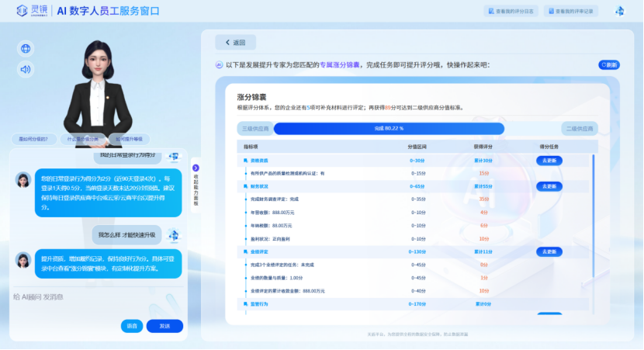644x350 pixels.
Task: Click 去更新 in 财务状况 row
Action: 549,186
